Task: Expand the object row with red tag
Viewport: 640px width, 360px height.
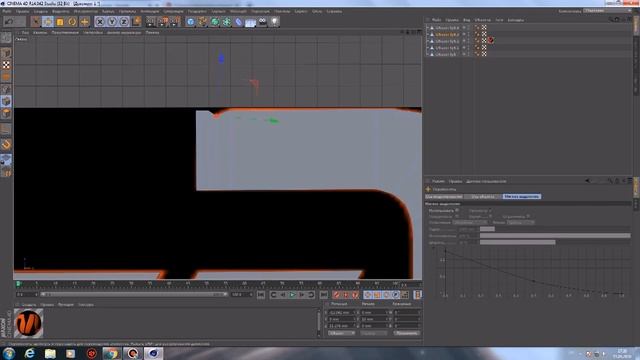Action: click(x=427, y=41)
